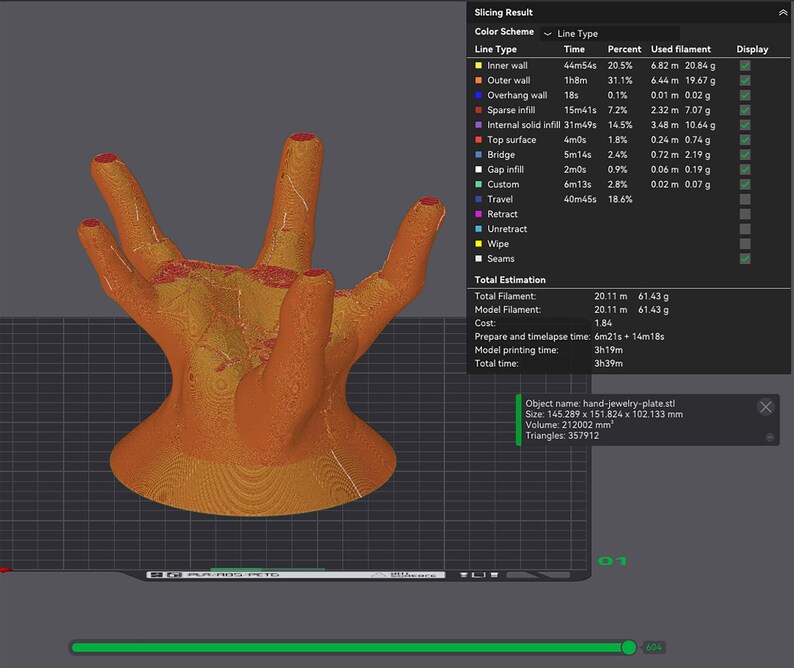794x668 pixels.
Task: Select the Outer wall label
Action: click(508, 80)
